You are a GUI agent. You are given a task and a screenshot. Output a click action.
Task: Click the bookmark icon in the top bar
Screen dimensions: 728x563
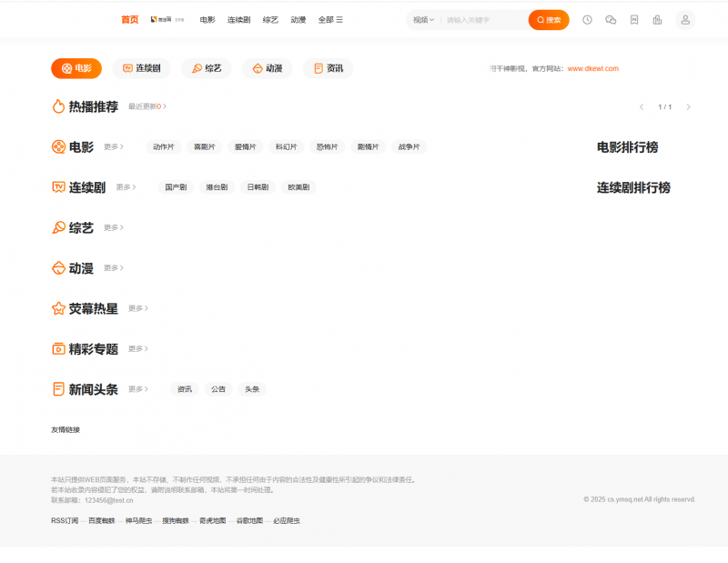tap(633, 19)
